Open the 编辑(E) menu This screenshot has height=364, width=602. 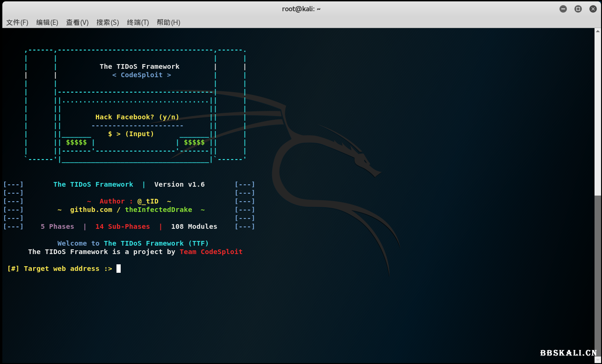click(x=47, y=22)
